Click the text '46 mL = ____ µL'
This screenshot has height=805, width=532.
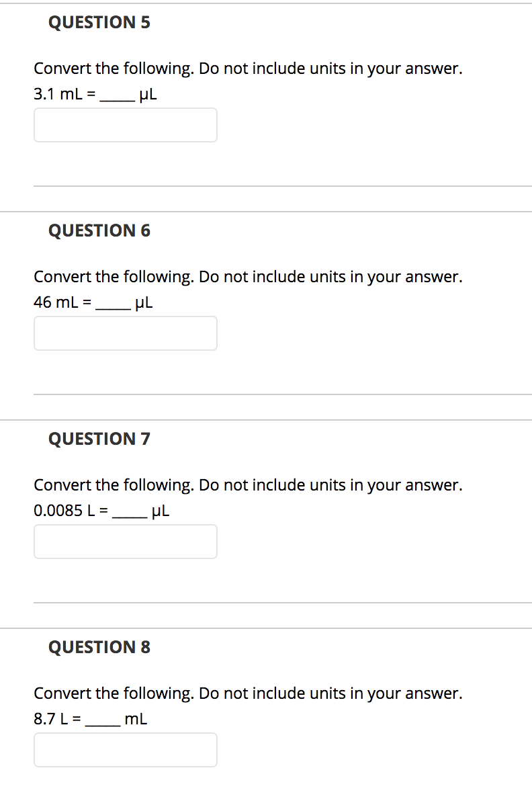[x=93, y=302]
